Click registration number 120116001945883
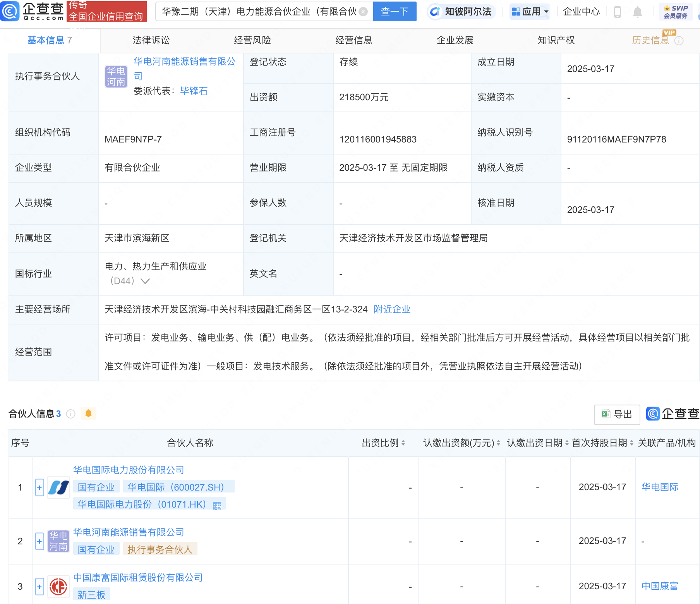This screenshot has width=700, height=604. click(x=378, y=139)
